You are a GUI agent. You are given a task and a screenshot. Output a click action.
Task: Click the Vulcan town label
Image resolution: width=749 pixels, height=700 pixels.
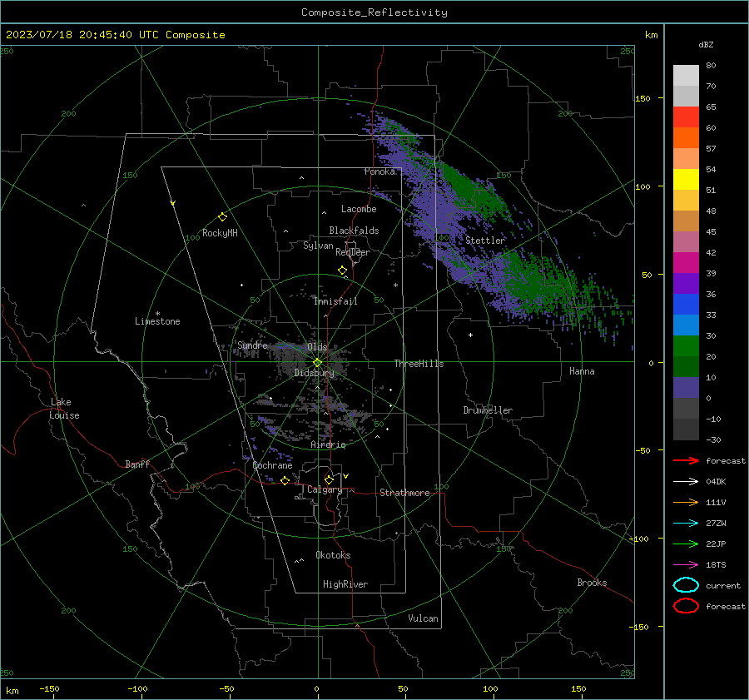[x=423, y=618]
